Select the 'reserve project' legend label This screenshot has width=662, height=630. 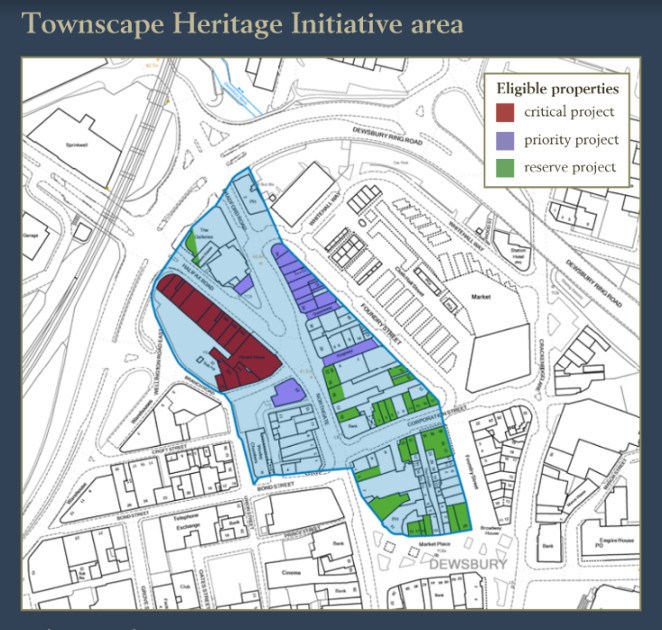[x=570, y=167]
